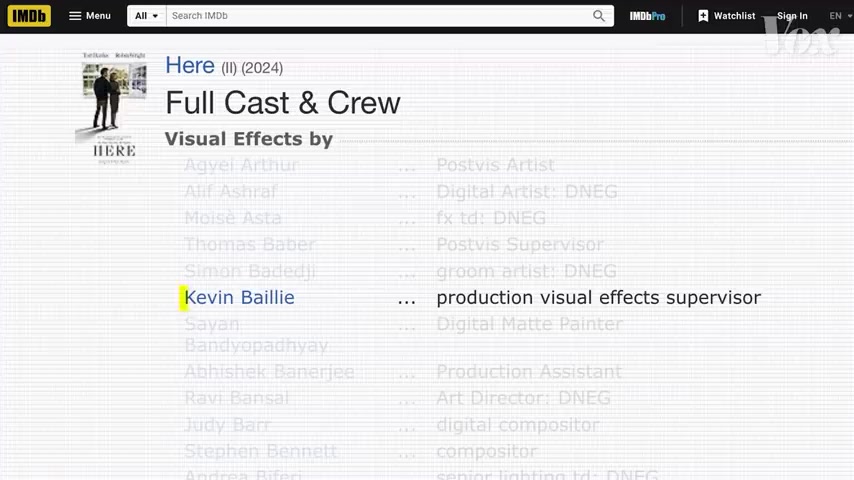The height and width of the screenshot is (480, 854).
Task: Open Thomas Baber's profile link
Action: pyautogui.click(x=250, y=245)
